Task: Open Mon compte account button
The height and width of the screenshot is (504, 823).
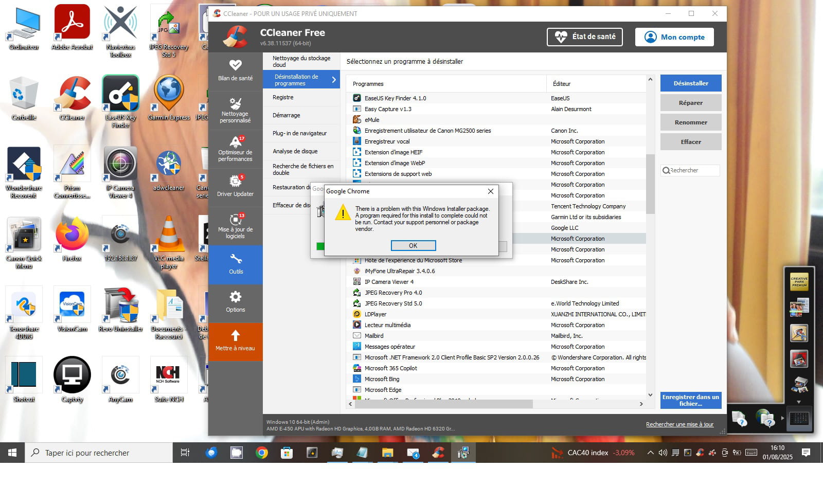Action: 674,37
